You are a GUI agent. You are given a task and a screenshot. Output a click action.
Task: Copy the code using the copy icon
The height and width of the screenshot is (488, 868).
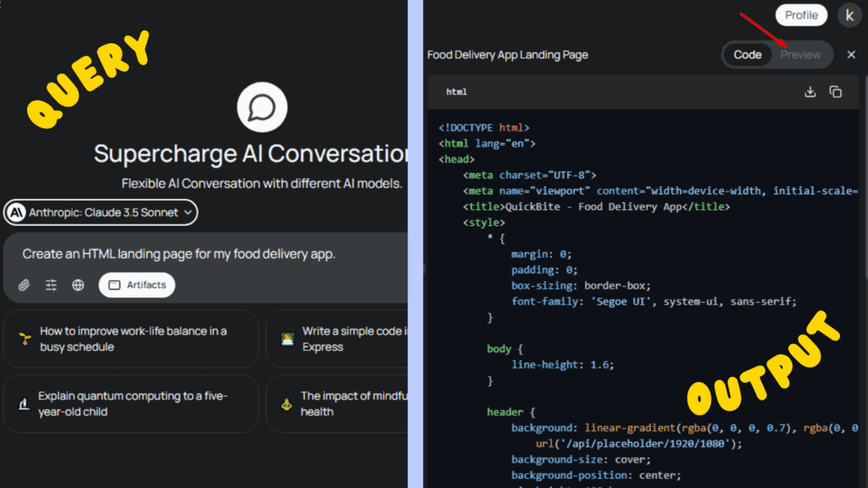835,91
